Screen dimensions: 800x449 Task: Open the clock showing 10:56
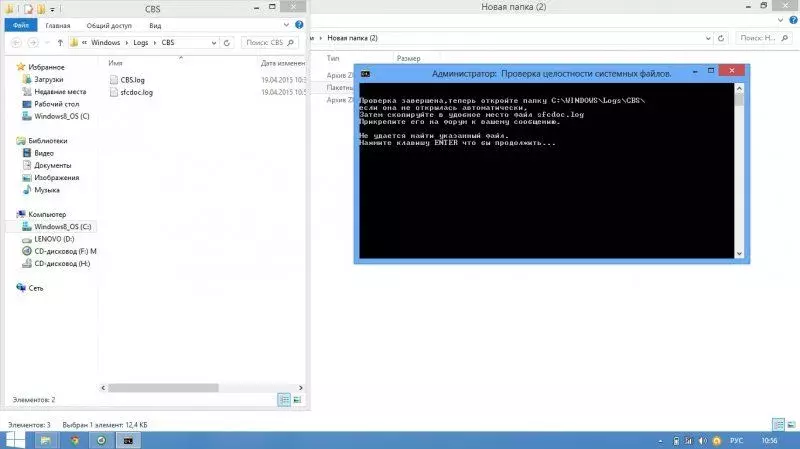coord(769,440)
